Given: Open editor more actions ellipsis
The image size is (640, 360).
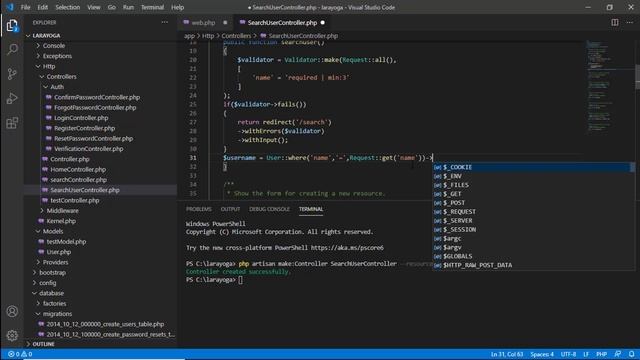Looking at the screenshot, I should click(x=629, y=22).
